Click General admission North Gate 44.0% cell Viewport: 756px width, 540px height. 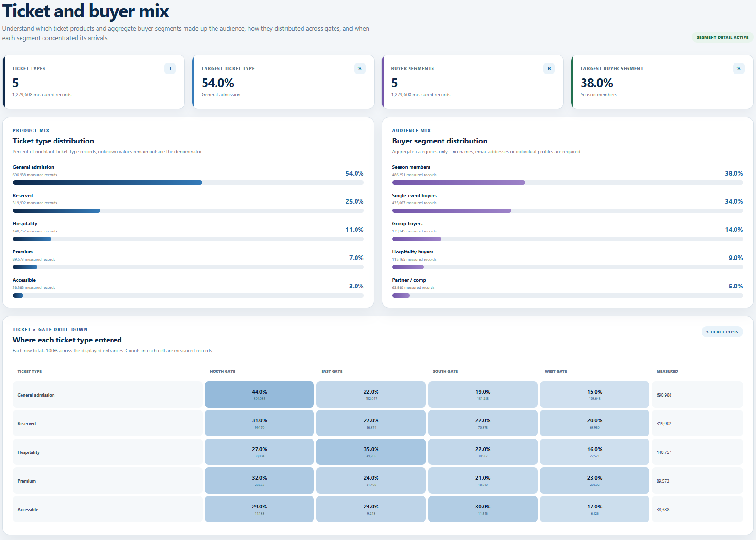tap(259, 395)
